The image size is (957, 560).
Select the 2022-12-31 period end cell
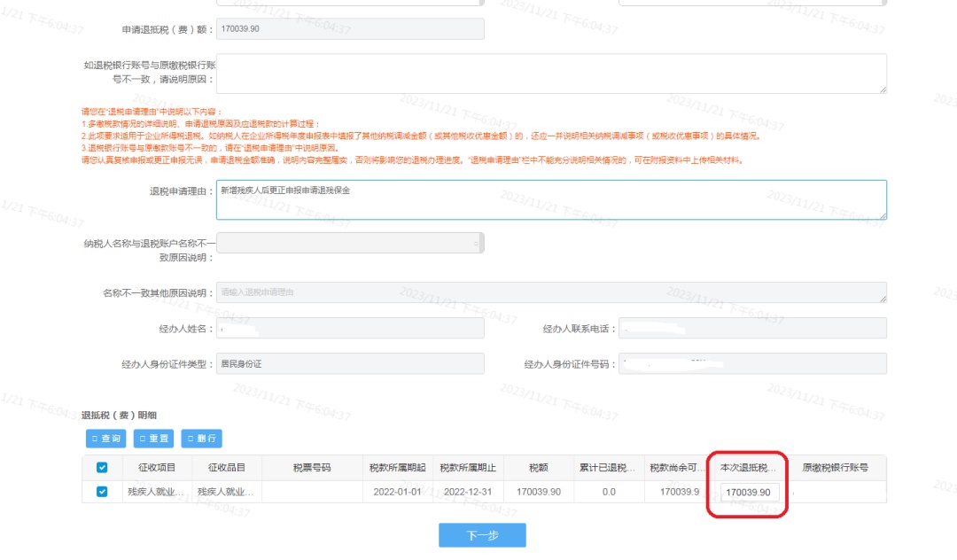pos(468,492)
